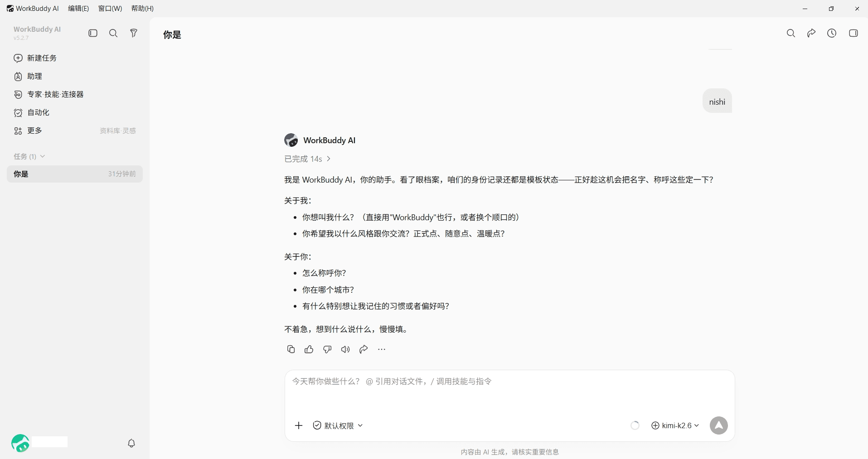Image resolution: width=868 pixels, height=459 pixels.
Task: Open the history clock icon
Action: tap(832, 33)
